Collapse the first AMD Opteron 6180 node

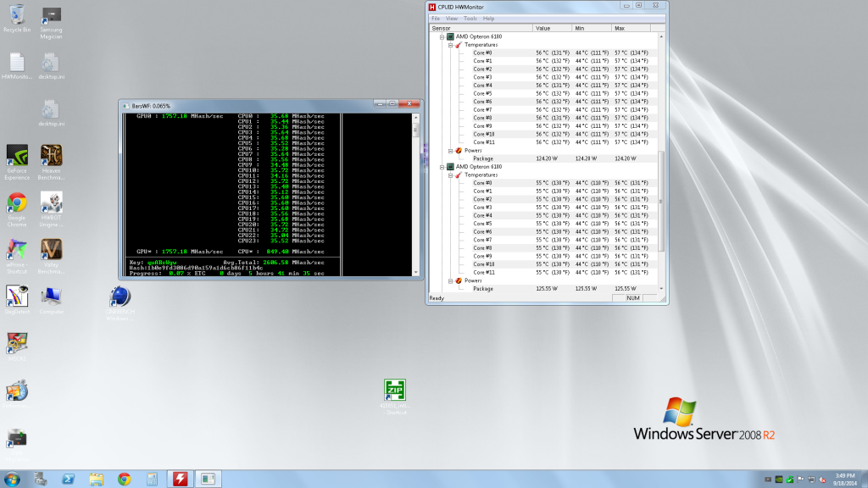442,36
